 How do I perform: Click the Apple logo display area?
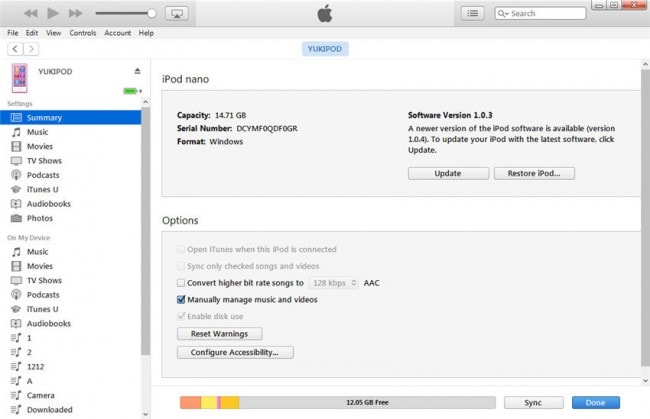[325, 14]
